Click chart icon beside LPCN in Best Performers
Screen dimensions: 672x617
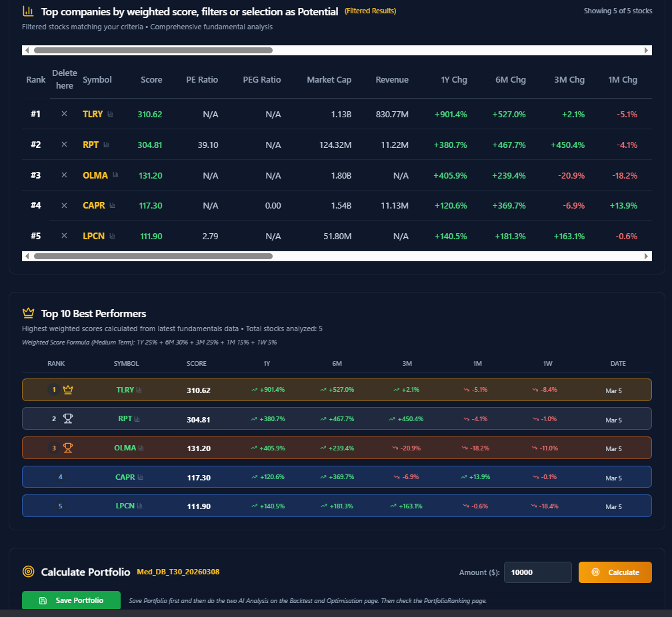(x=140, y=506)
